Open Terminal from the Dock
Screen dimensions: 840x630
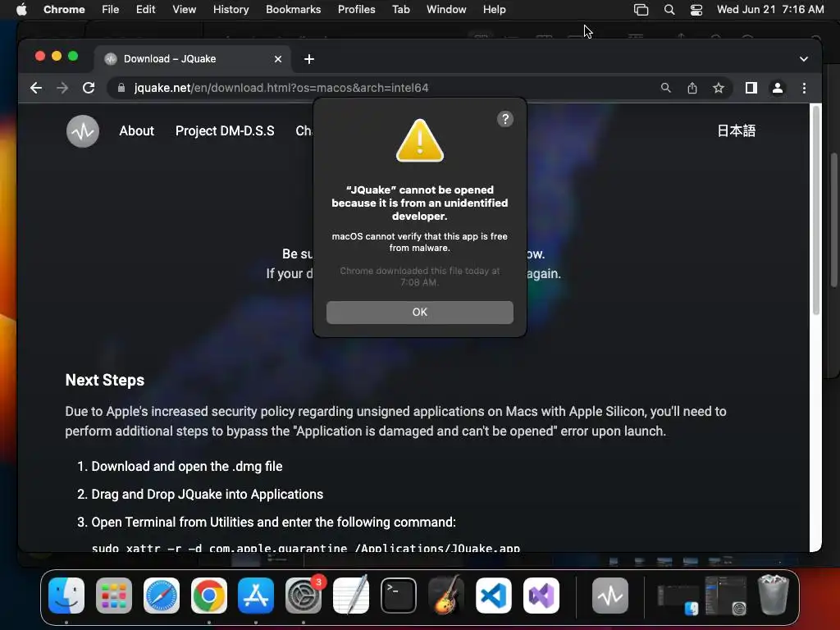point(399,596)
